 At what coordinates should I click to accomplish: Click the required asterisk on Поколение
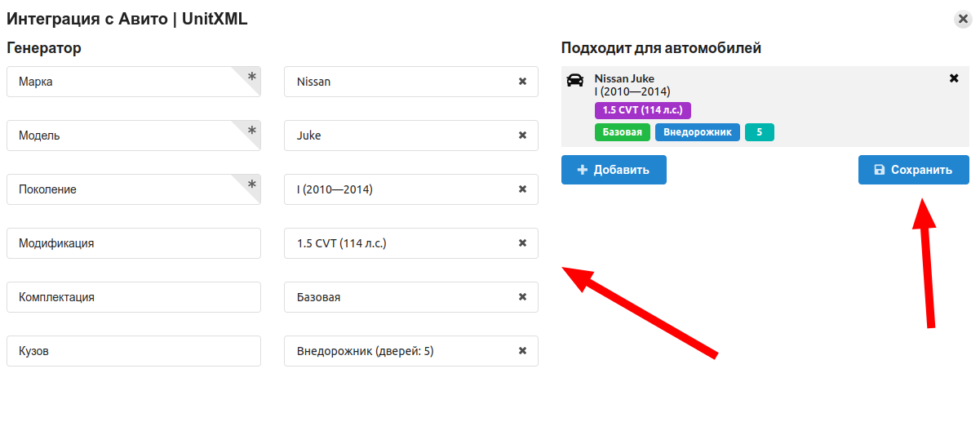[252, 184]
